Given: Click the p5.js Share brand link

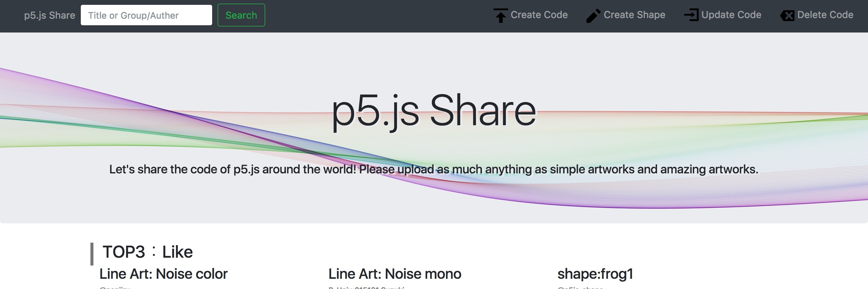Looking at the screenshot, I should 49,15.
